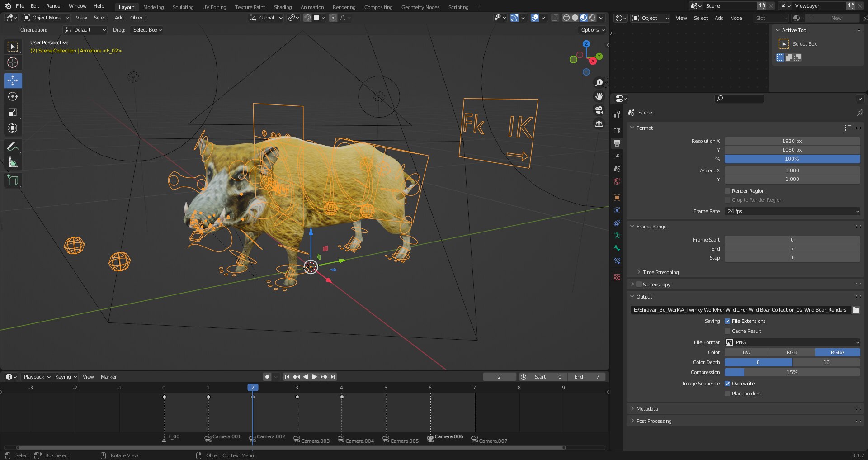
Task: Open the World properties tab
Action: (x=617, y=181)
